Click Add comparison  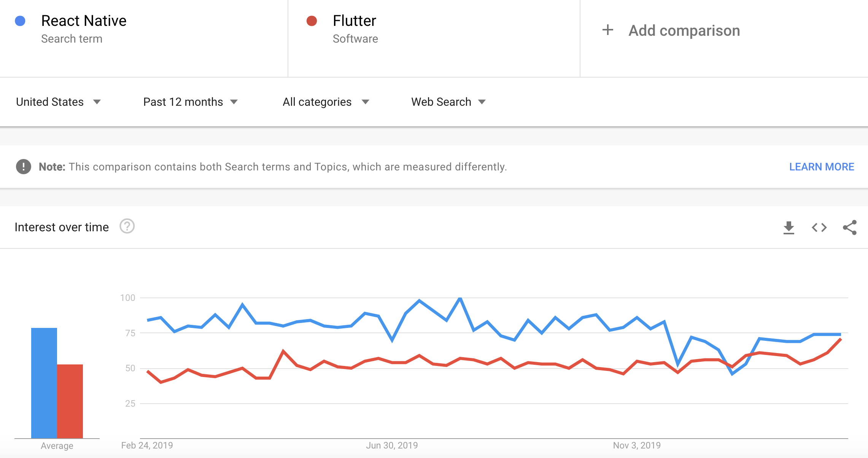pyautogui.click(x=684, y=30)
